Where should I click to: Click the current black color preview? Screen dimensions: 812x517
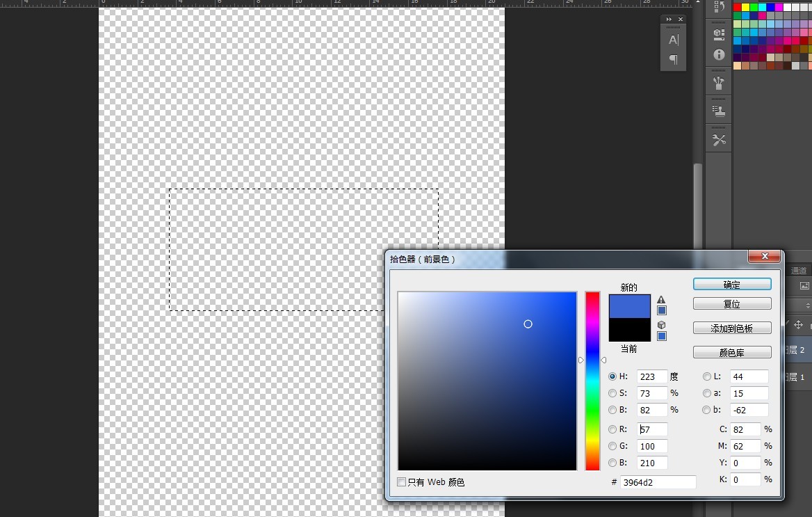coord(630,329)
